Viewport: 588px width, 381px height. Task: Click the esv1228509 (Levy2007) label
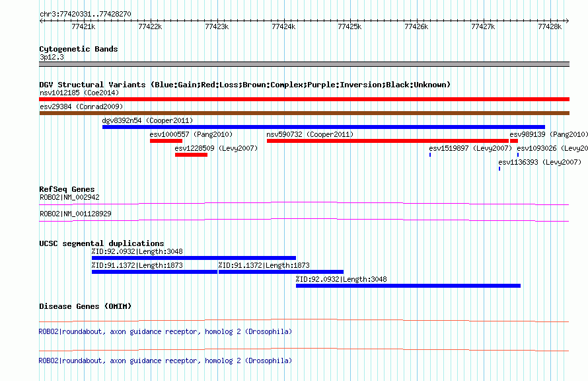click(216, 148)
